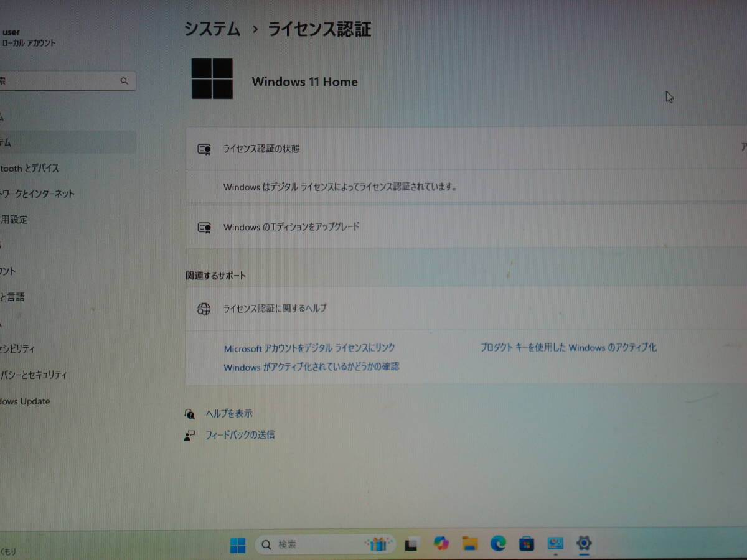Open Task View from the taskbar
The width and height of the screenshot is (747, 560).
tap(411, 545)
